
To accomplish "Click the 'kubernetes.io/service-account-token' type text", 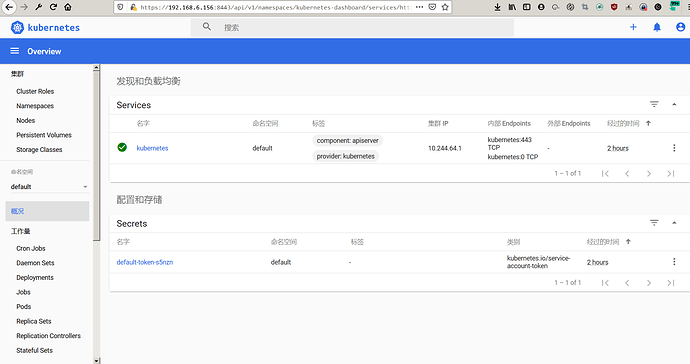I will pos(538,262).
